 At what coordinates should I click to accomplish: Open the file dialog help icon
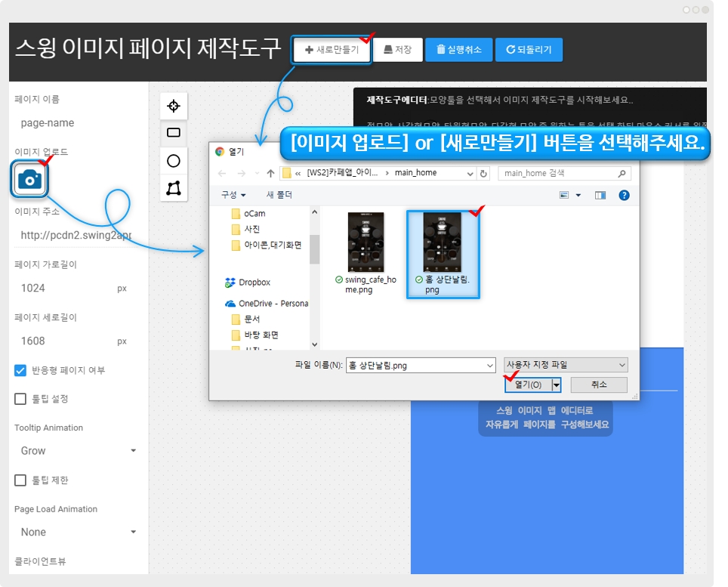click(624, 195)
